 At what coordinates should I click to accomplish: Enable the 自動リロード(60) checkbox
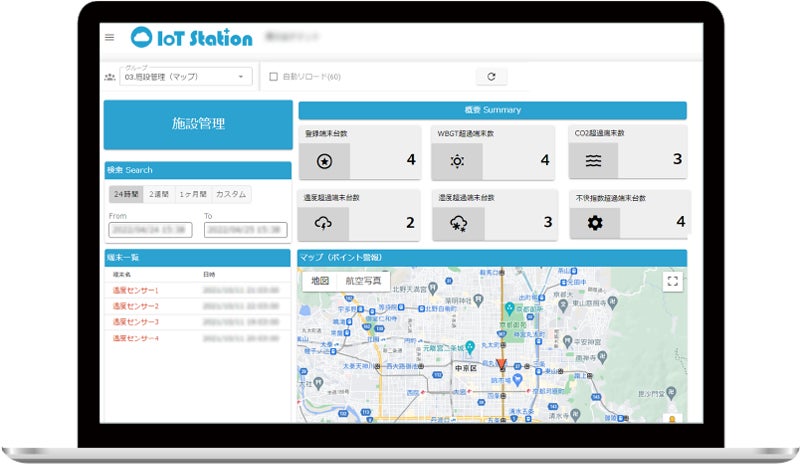(272, 76)
